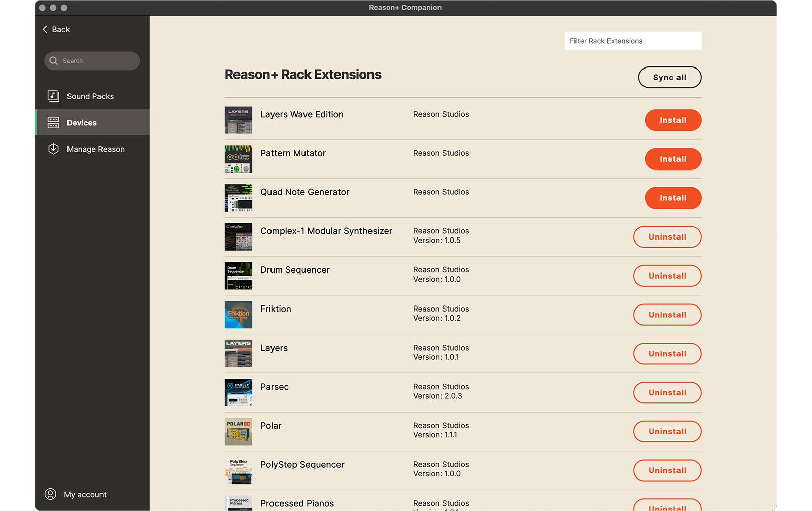This screenshot has width=812, height=511.
Task: Click the My account profile icon
Action: tap(50, 494)
